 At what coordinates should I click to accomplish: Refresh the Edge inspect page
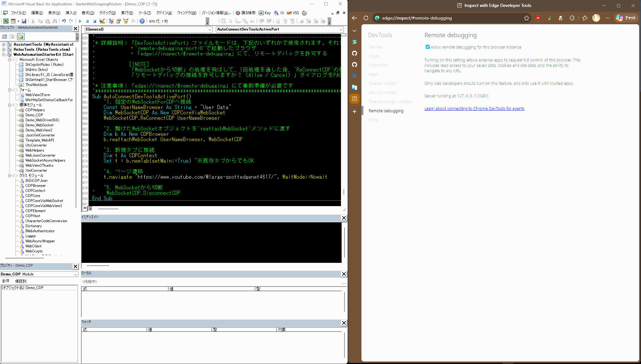(x=366, y=18)
